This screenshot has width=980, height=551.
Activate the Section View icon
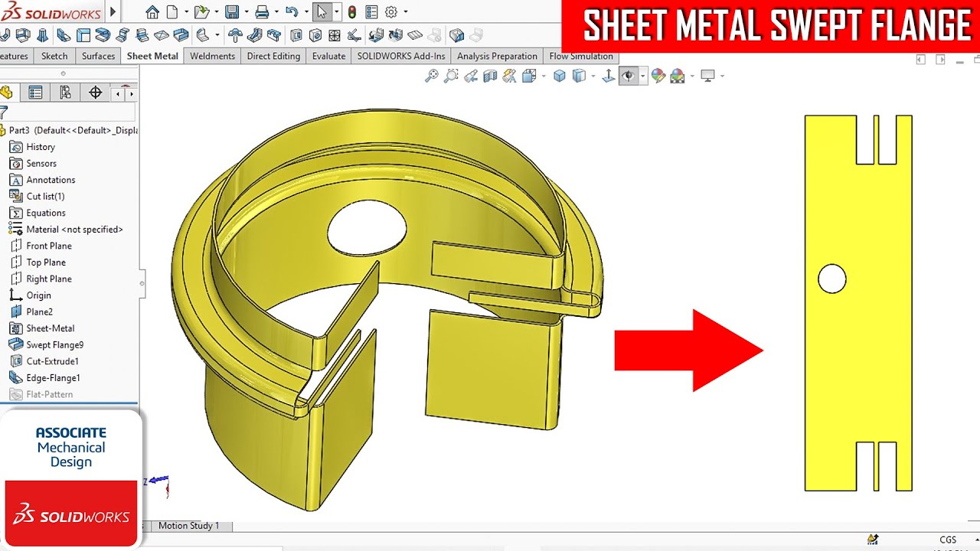pos(490,76)
